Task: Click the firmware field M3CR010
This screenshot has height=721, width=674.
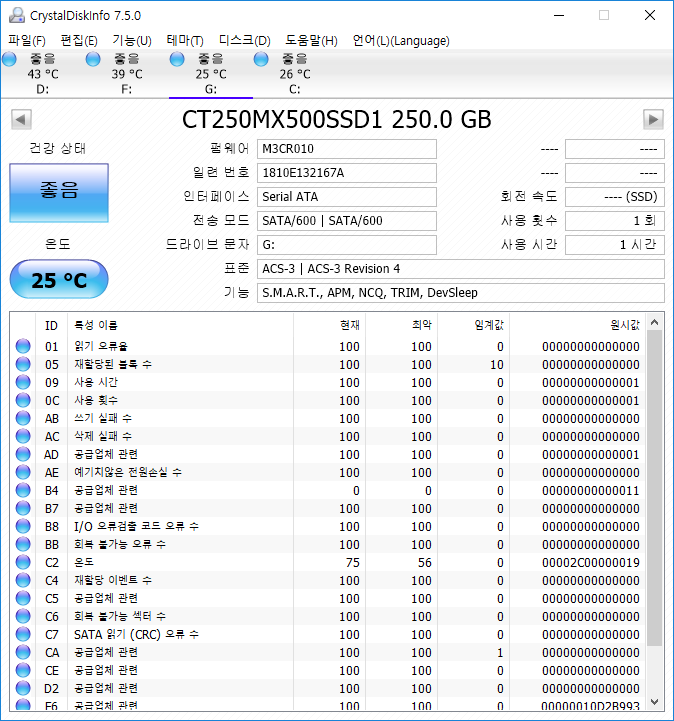Action: pyautogui.click(x=347, y=149)
